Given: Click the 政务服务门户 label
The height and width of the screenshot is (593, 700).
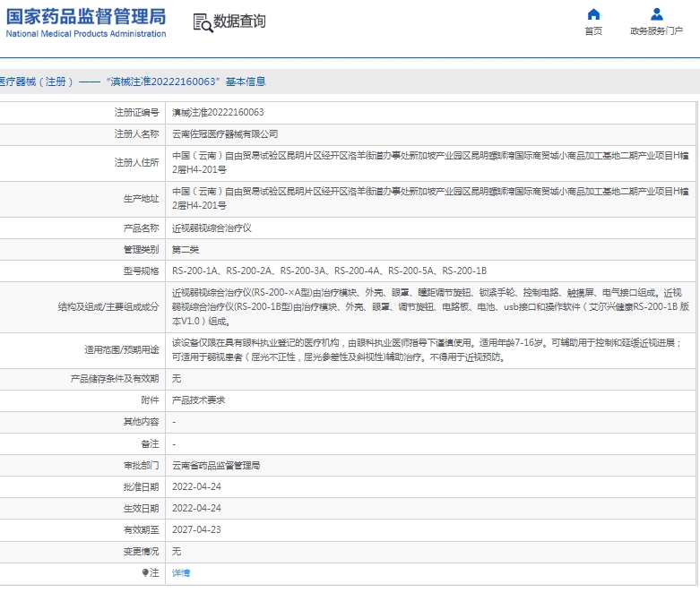Looking at the screenshot, I should coord(656,30).
